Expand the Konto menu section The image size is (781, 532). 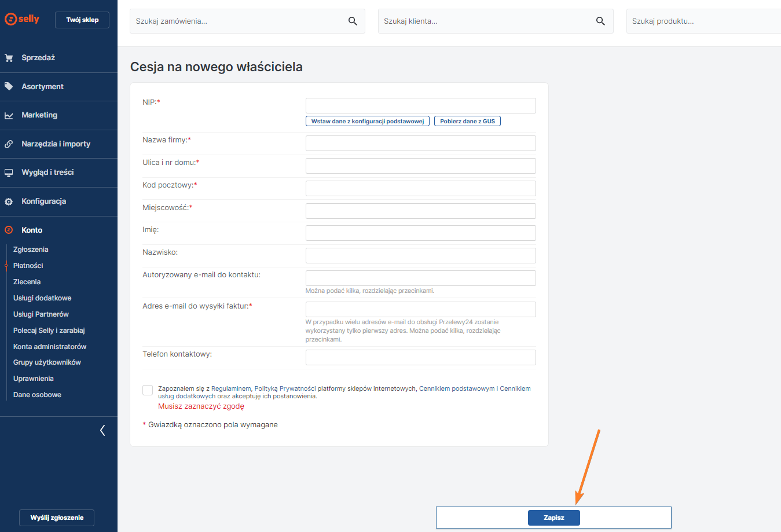click(32, 230)
